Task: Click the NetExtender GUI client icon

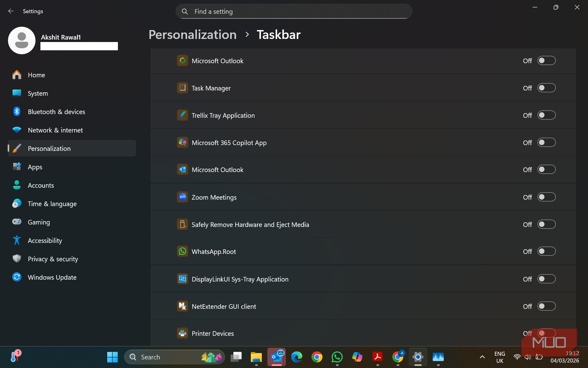Action: pos(183,306)
